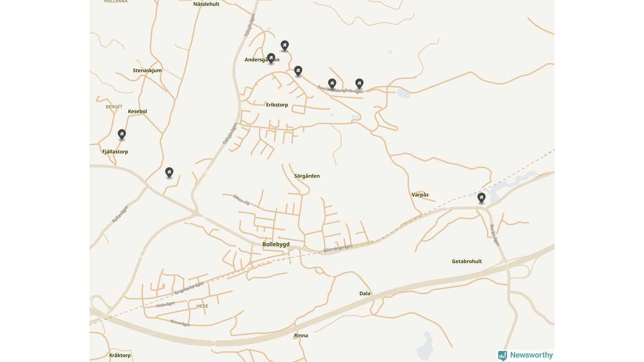Viewport: 644px width, 362px height.
Task: Select the Odens väg street label
Action: [x=242, y=200]
